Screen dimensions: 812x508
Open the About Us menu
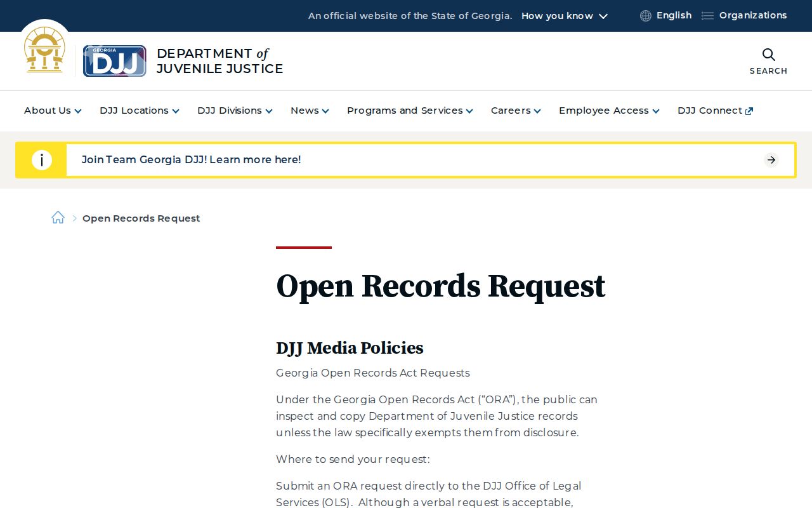tap(53, 110)
